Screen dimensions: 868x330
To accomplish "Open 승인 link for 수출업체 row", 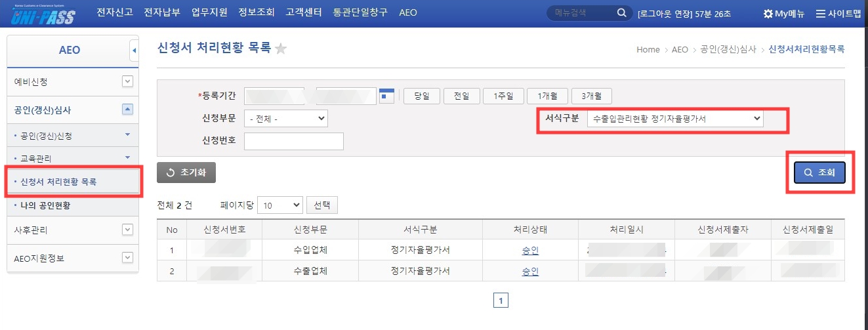I will click(x=530, y=270).
